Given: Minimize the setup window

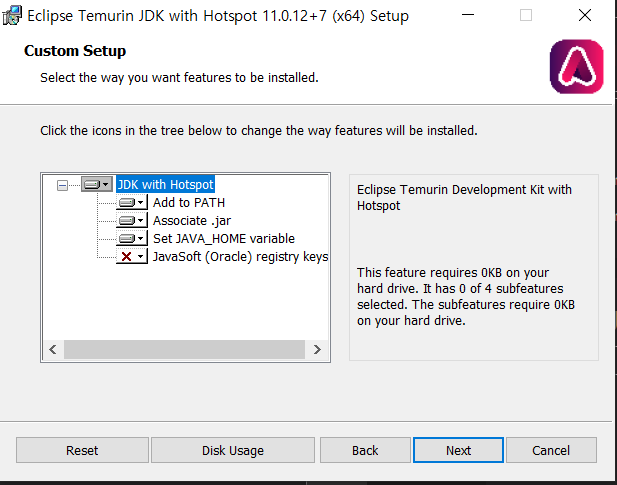Looking at the screenshot, I should point(468,15).
